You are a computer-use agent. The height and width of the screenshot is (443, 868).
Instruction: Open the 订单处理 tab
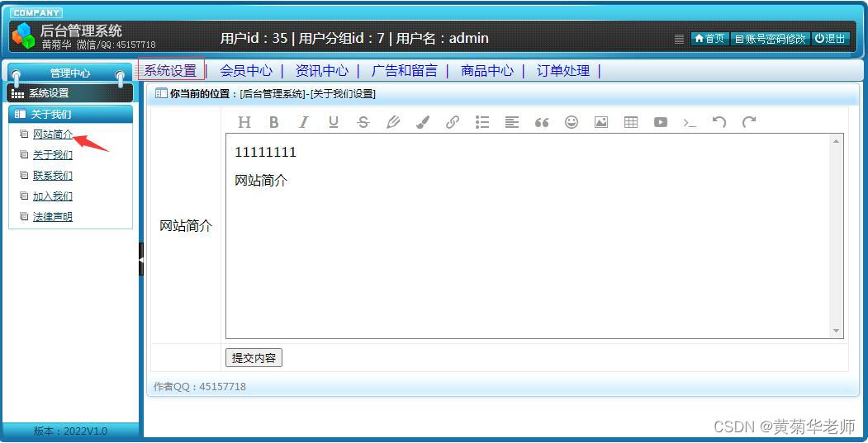563,71
